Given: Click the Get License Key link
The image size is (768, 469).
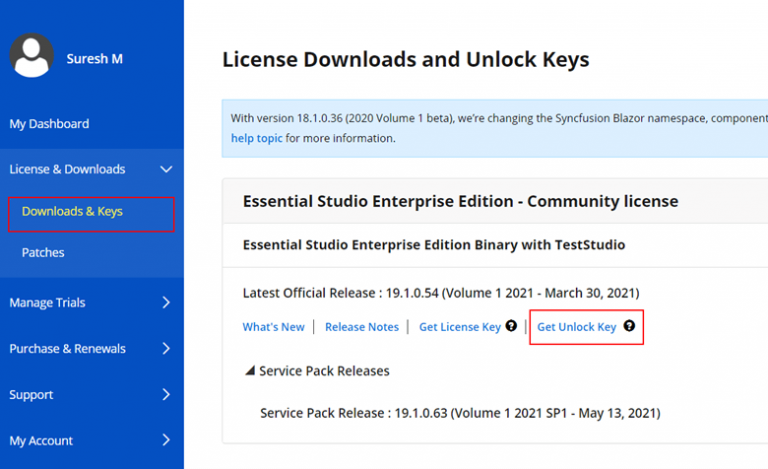Looking at the screenshot, I should coord(459,327).
